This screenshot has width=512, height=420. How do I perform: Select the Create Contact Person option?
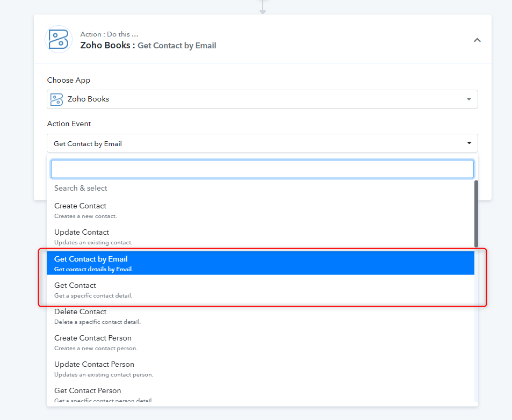pos(261,343)
